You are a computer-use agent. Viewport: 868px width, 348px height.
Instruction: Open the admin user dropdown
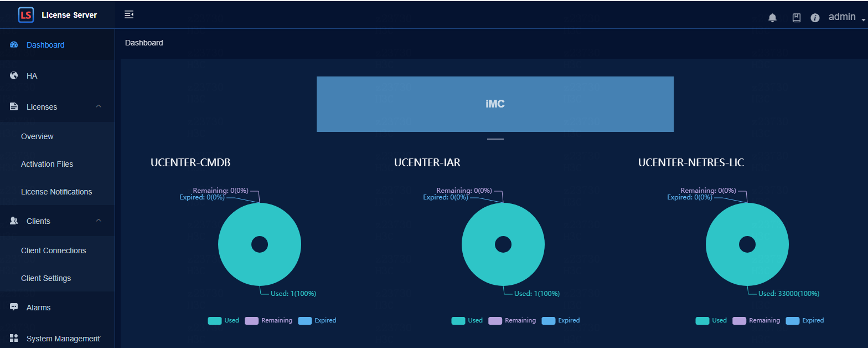click(x=846, y=17)
